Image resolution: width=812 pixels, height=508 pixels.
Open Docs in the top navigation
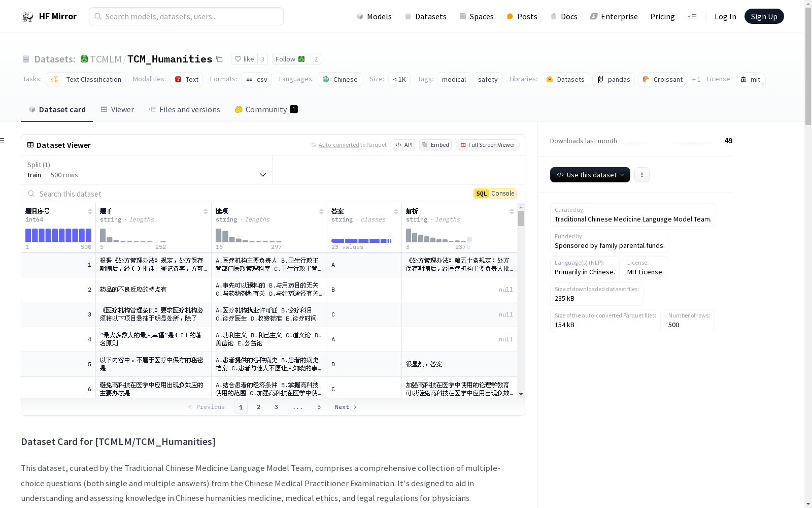564,17
